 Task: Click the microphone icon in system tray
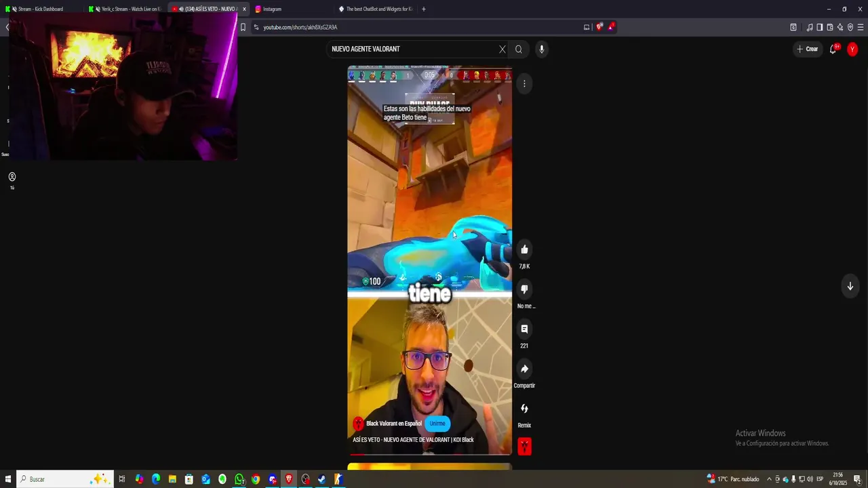tap(793, 479)
